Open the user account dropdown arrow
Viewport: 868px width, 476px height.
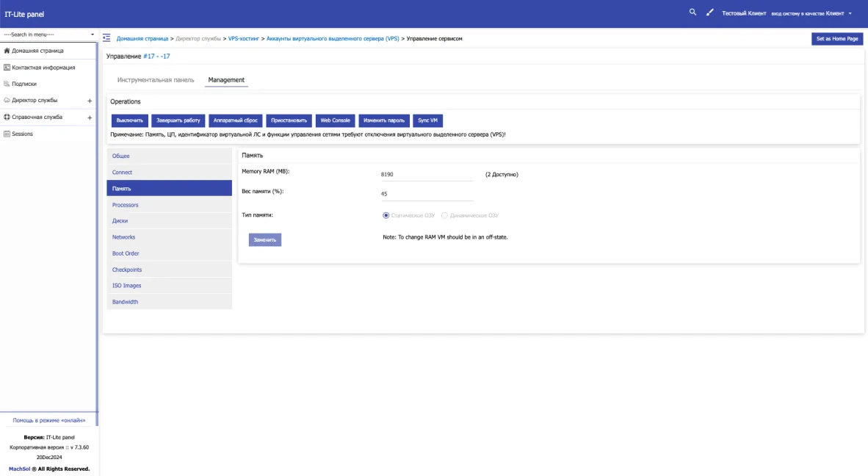[850, 13]
